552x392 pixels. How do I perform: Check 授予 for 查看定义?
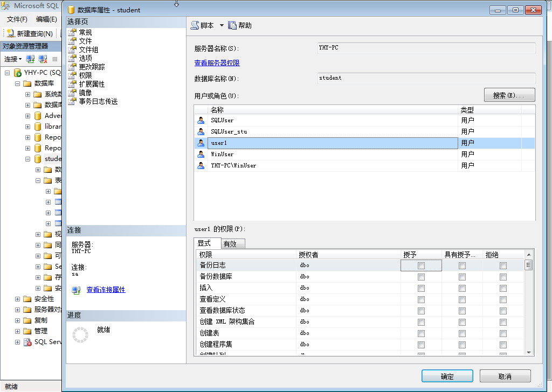[x=421, y=299]
